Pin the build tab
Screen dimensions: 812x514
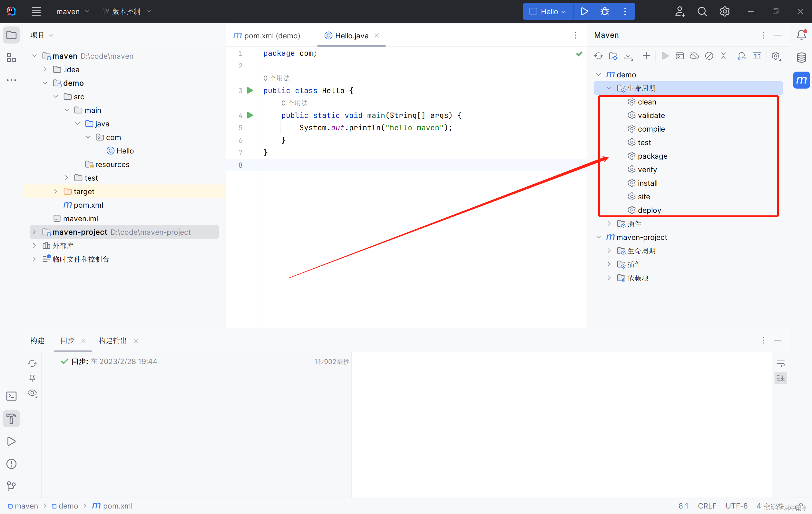(x=32, y=379)
